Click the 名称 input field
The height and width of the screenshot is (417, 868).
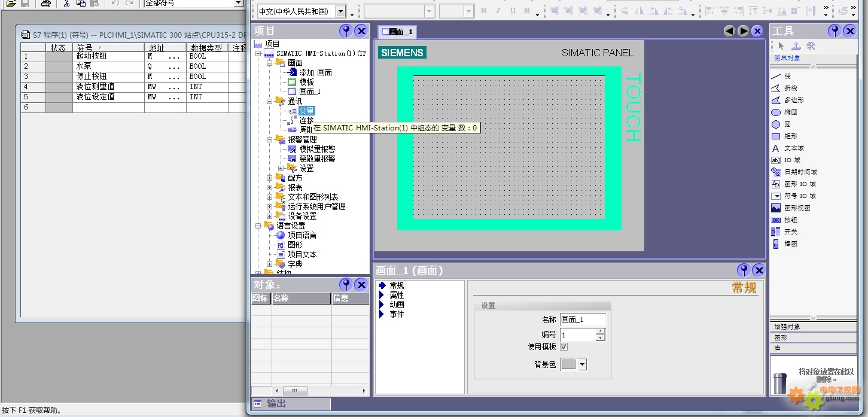pos(583,319)
